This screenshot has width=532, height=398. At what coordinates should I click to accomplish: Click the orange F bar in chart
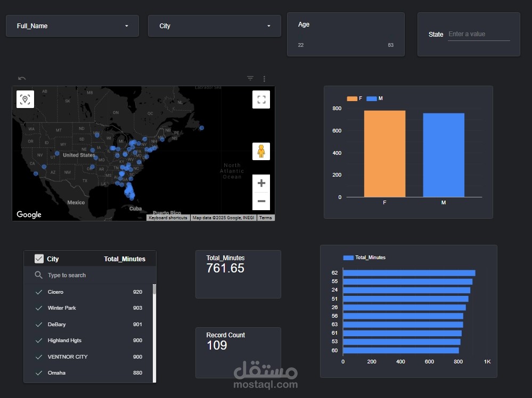384,154
